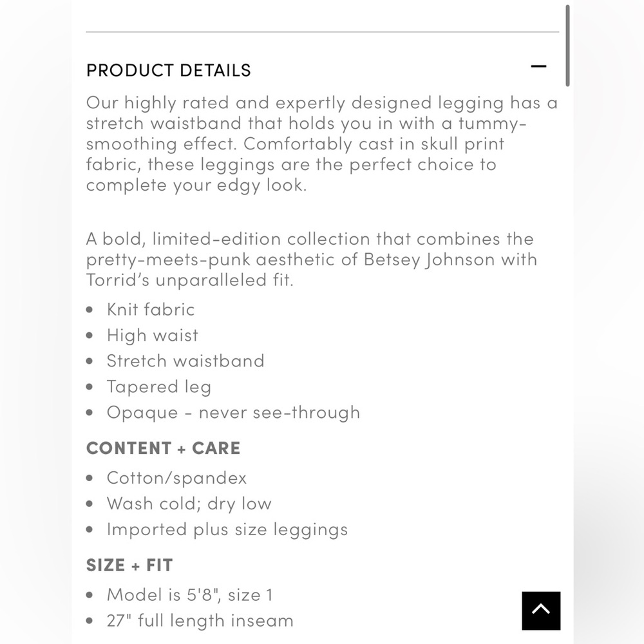The height and width of the screenshot is (644, 644).
Task: Click the 27" full length inseam line
Action: click(200, 621)
